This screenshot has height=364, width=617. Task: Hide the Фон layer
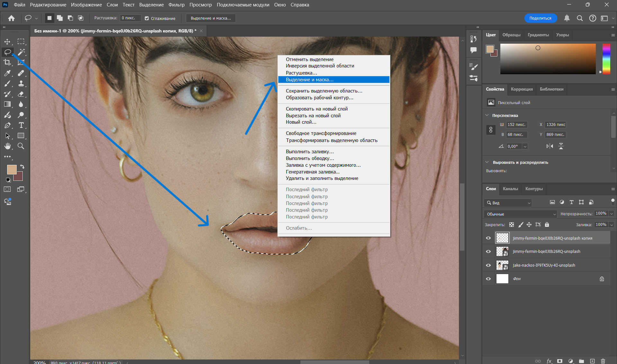488,279
